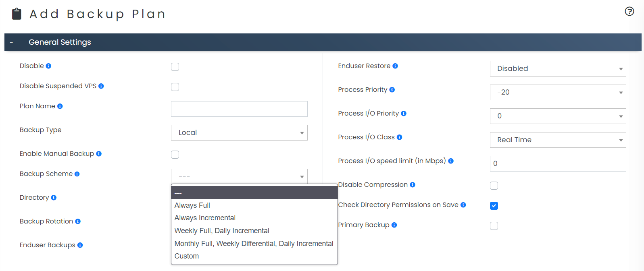This screenshot has width=644, height=271.
Task: Uncheck Check Directory Permissions on Save
Action: coord(494,206)
